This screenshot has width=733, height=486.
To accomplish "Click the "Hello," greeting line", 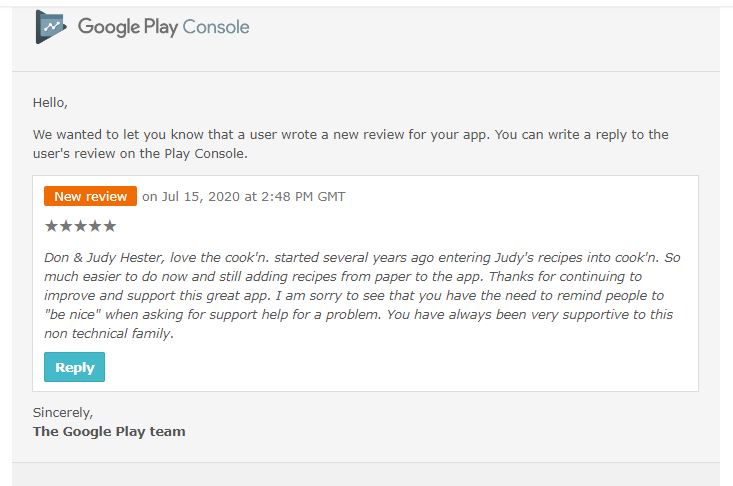I will (50, 103).
